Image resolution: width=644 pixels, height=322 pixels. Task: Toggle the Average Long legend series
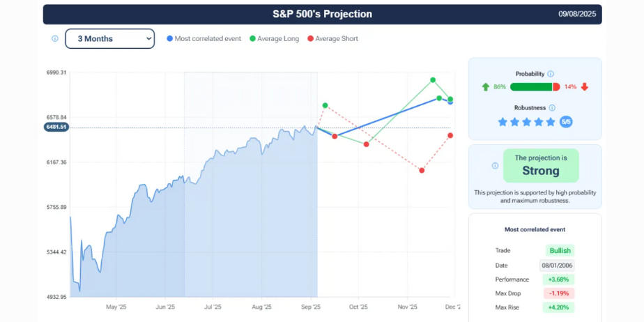[274, 39]
